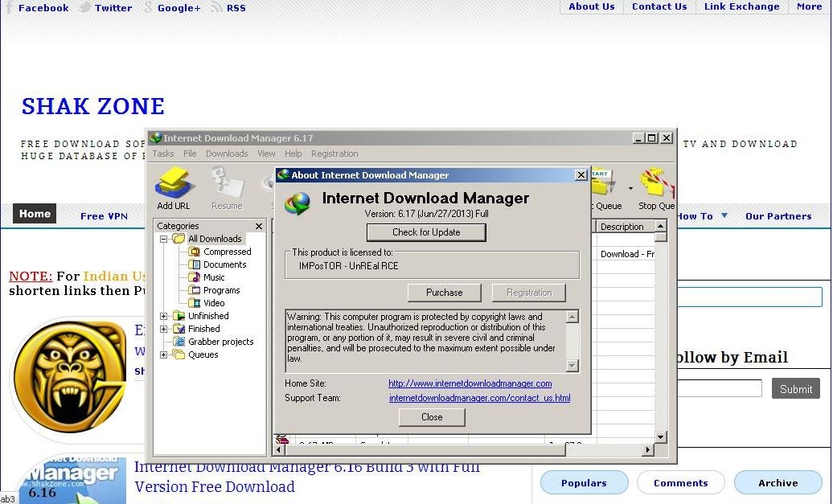Click the SHAK ZONE site title

point(93,106)
